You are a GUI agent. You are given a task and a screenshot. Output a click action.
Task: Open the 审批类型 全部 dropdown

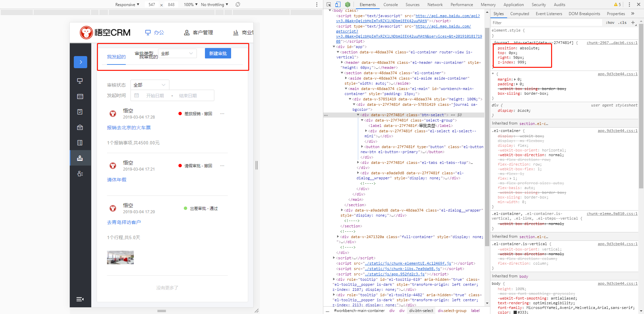pyautogui.click(x=177, y=53)
